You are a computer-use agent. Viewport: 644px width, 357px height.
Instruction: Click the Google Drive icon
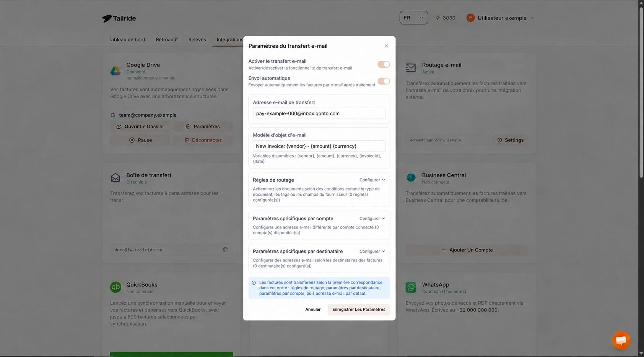[115, 71]
